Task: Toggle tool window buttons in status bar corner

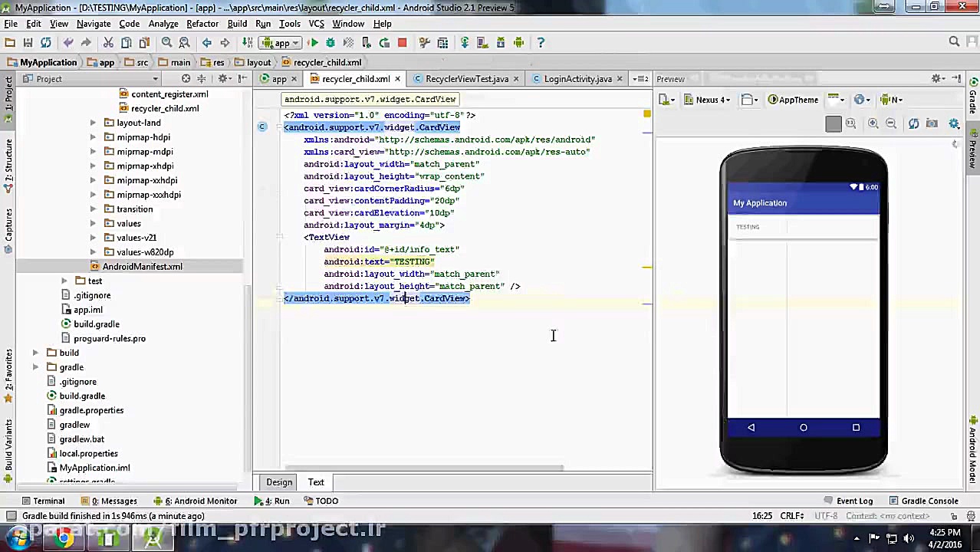Action: pos(11,516)
